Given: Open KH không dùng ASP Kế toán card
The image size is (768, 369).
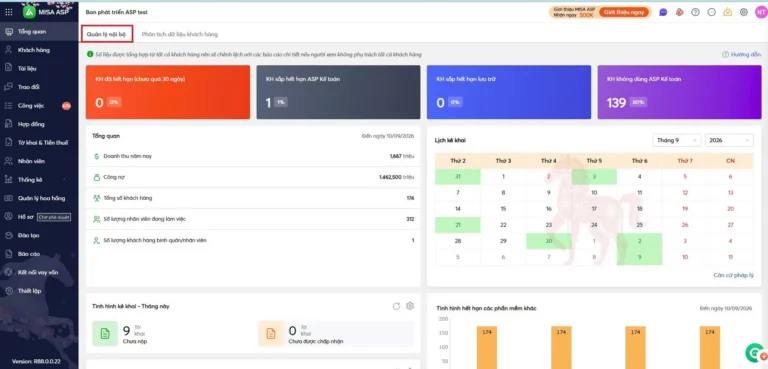Looking at the screenshot, I should tap(679, 92).
